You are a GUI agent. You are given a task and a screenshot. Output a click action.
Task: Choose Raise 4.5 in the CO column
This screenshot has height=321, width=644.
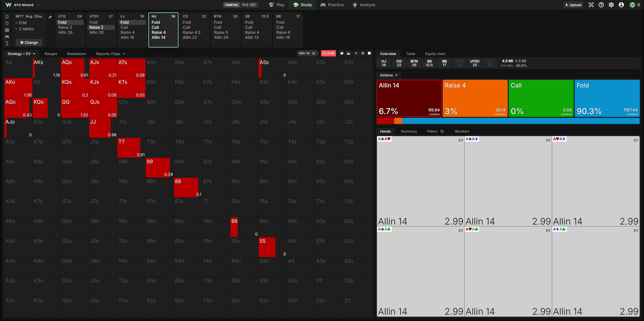click(192, 32)
